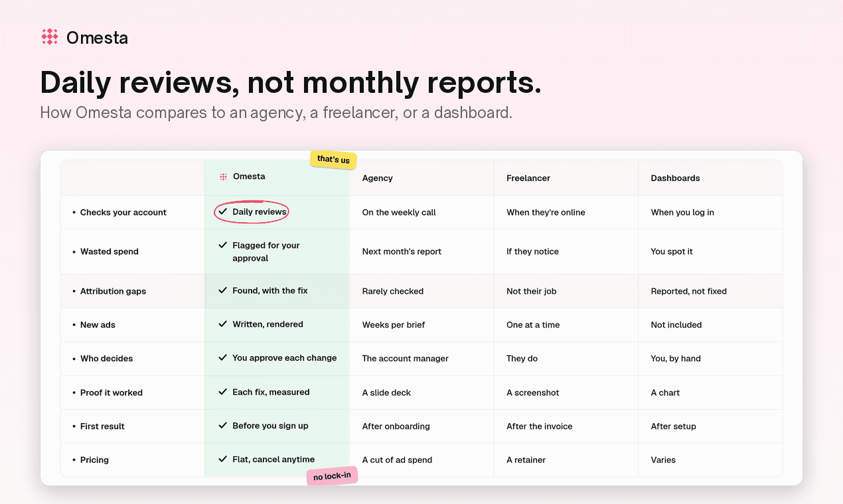Select the "Pricing" row label
Viewport: 843px width, 504px height.
tap(94, 460)
